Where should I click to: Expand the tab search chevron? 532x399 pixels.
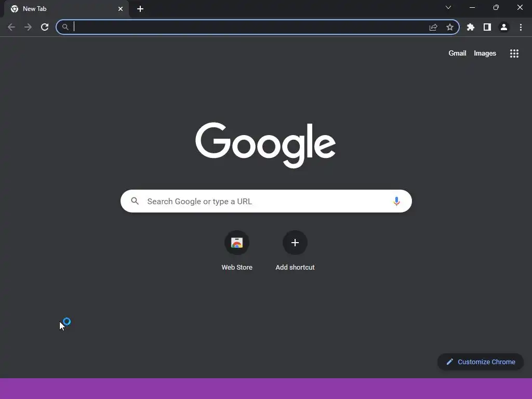tap(448, 7)
